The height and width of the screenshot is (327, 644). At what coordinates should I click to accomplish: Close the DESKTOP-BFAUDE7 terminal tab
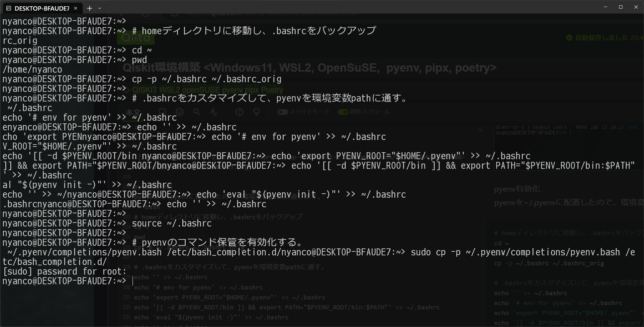(x=75, y=8)
